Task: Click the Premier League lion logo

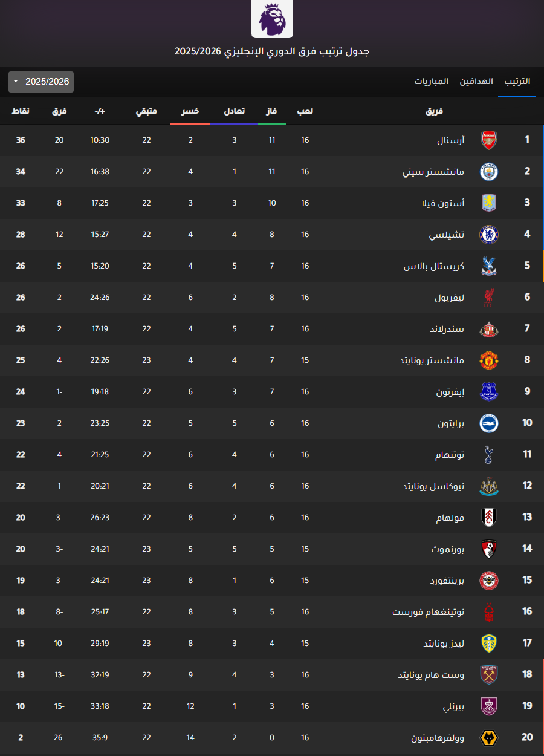Action: click(x=272, y=19)
